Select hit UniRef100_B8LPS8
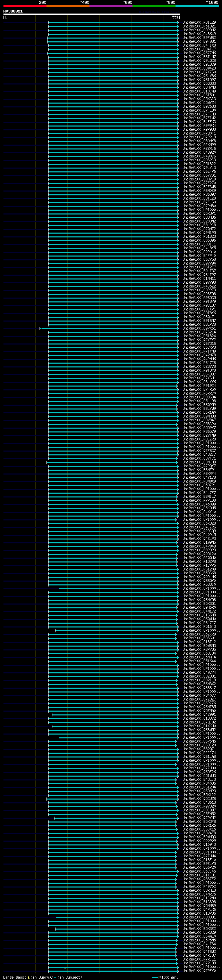Screen dimensions: 222x980 tap(199, 324)
